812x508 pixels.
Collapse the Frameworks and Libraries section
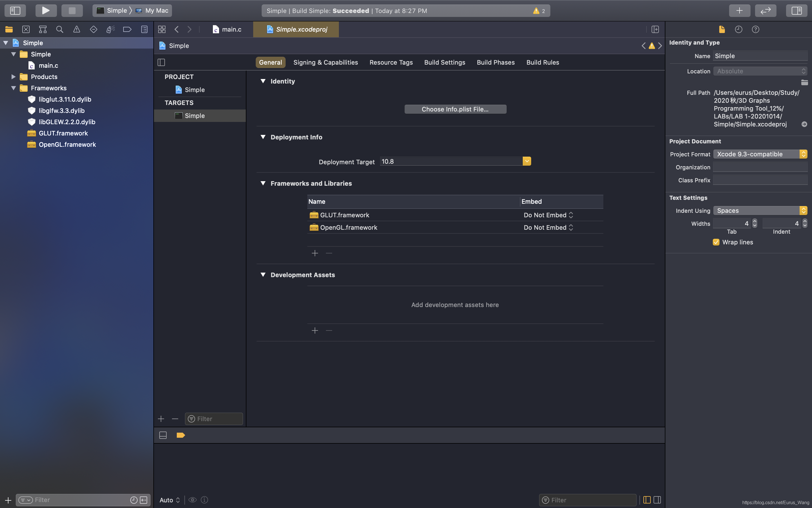pos(263,183)
